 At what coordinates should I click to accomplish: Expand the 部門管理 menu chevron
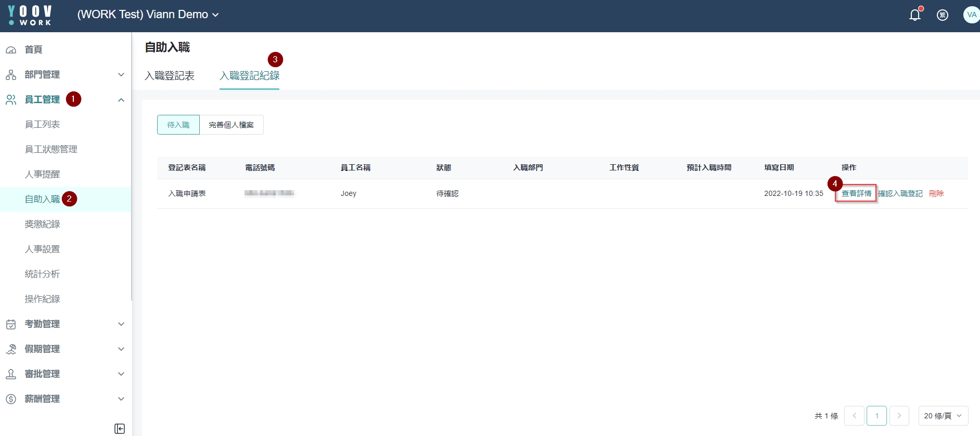(x=121, y=75)
